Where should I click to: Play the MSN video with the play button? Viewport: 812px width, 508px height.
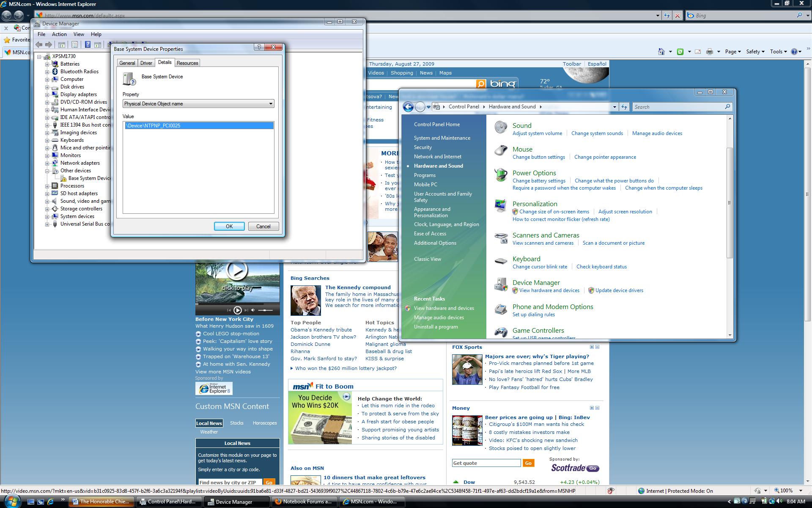[x=237, y=270]
